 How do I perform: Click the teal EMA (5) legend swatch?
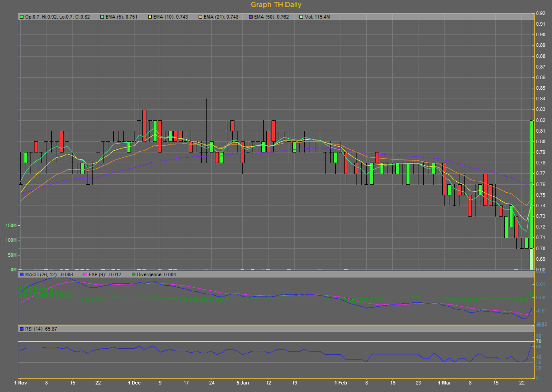(102, 17)
